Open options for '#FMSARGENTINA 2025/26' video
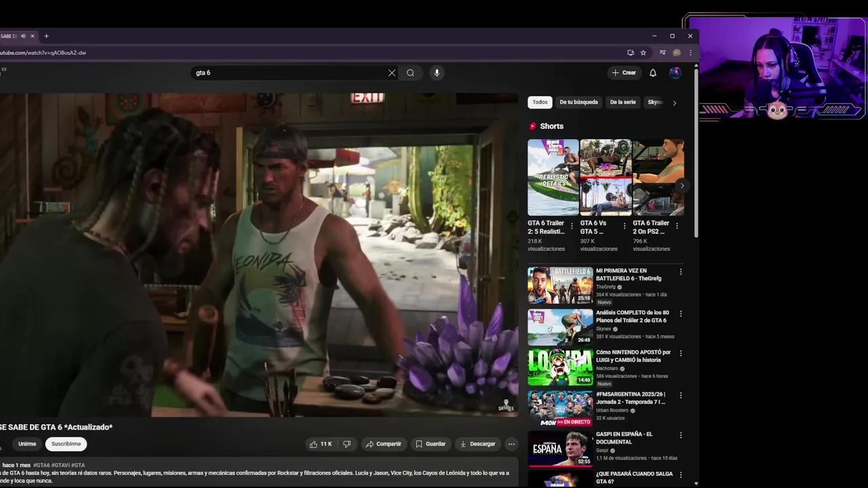 [681, 395]
